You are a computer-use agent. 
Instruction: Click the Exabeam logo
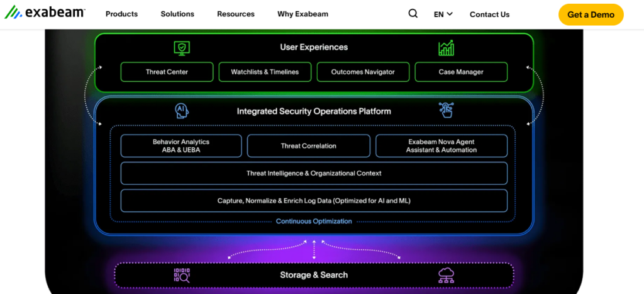tap(45, 13)
